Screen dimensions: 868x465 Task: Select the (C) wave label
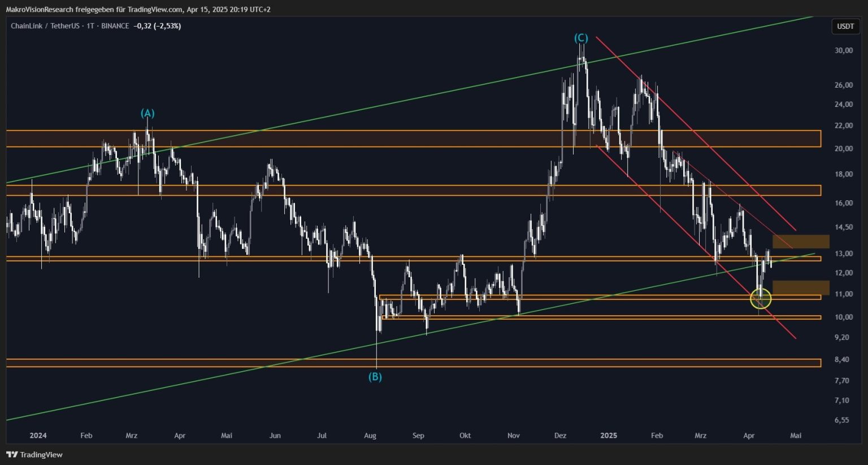point(581,38)
